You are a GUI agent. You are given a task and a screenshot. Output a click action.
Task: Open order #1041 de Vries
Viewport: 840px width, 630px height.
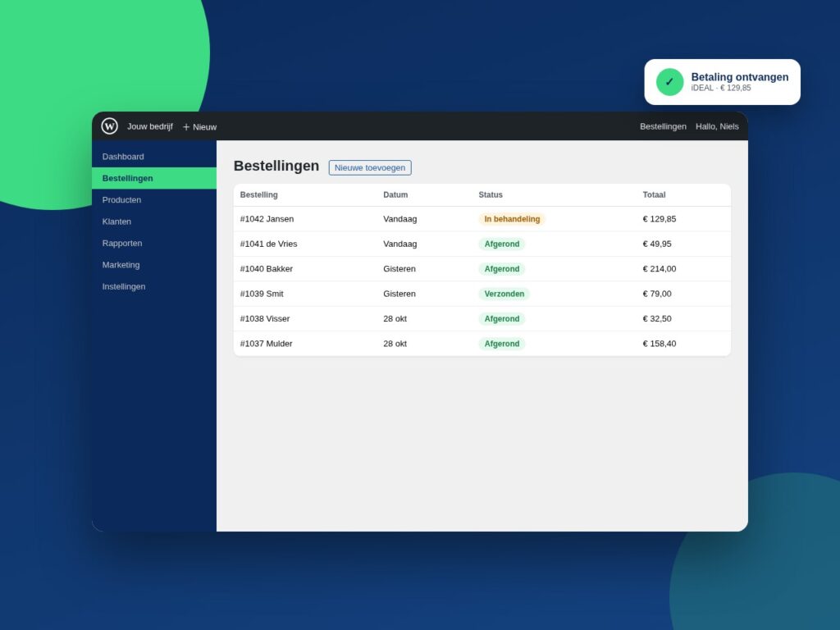(x=268, y=244)
